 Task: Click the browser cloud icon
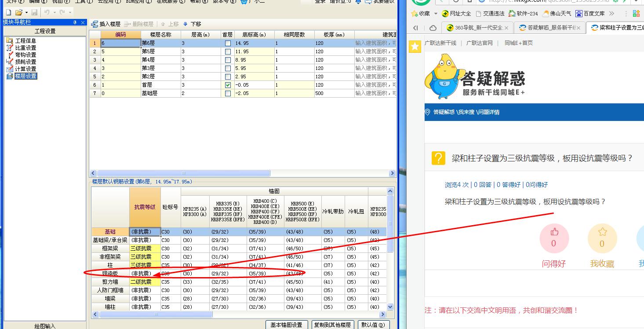(x=433, y=28)
